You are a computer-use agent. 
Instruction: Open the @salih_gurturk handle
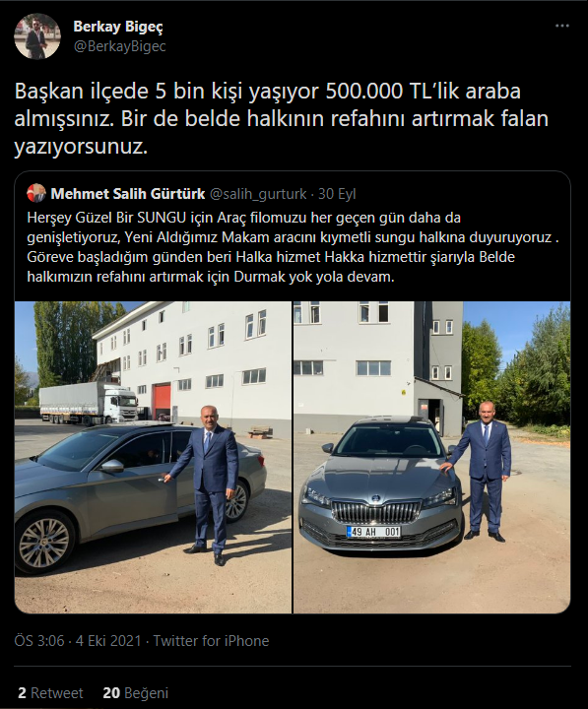[259, 194]
